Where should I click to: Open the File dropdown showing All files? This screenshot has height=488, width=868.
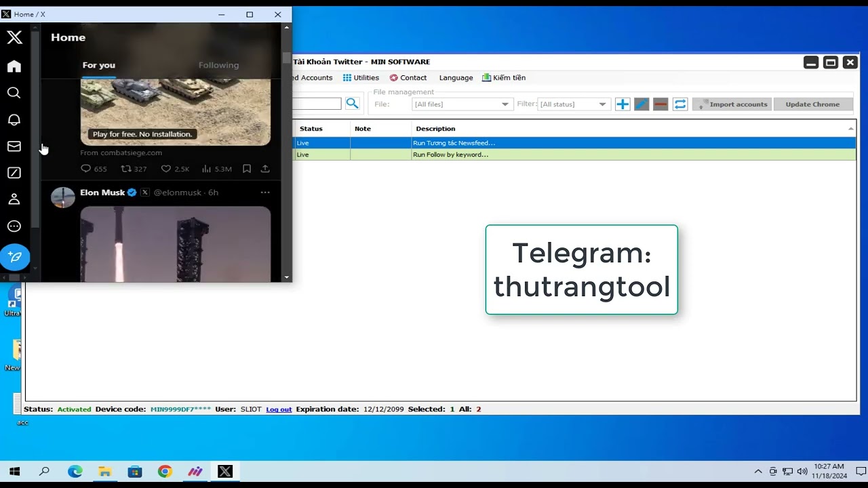click(x=461, y=104)
